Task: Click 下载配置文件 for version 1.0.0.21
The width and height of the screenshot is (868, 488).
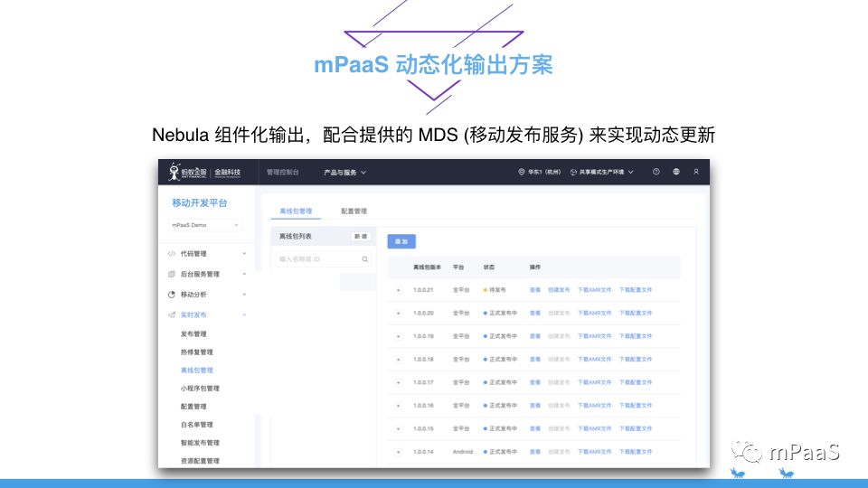Action: click(636, 290)
